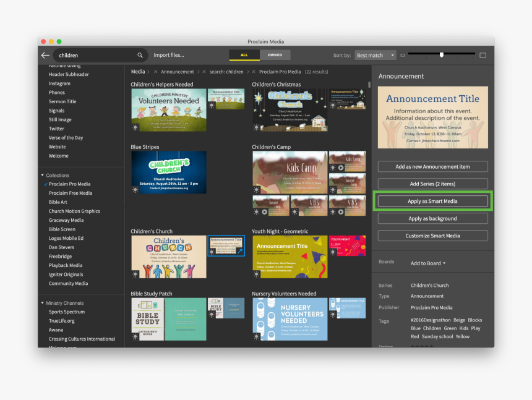
Task: Click smart media icon on pink Youth Night thumbnail
Action: [x=333, y=252]
